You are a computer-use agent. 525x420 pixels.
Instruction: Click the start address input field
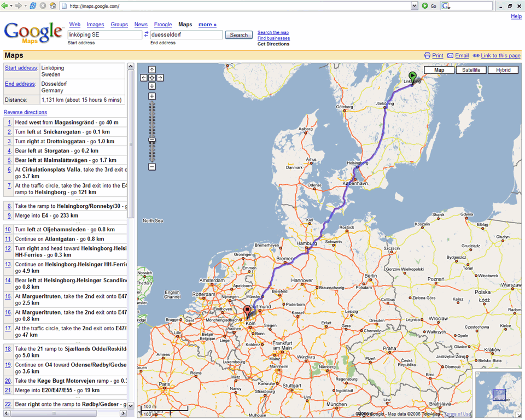pos(104,34)
